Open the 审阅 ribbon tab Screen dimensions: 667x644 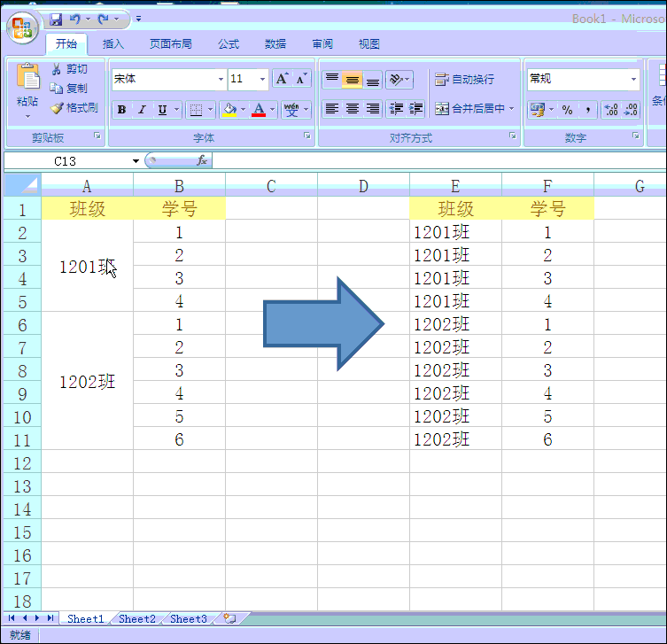(x=322, y=43)
